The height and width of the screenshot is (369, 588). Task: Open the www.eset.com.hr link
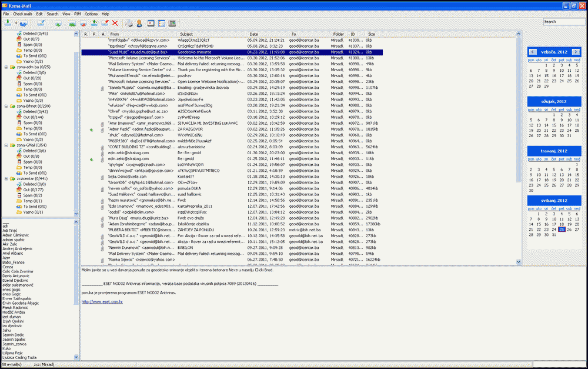click(x=102, y=301)
